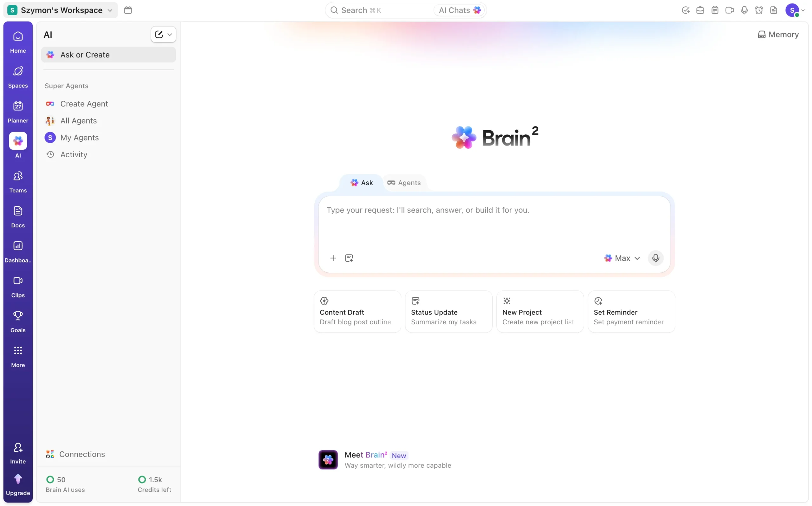Image resolution: width=812 pixels, height=506 pixels.
Task: Click the Super Agents section heading
Action: click(x=66, y=86)
